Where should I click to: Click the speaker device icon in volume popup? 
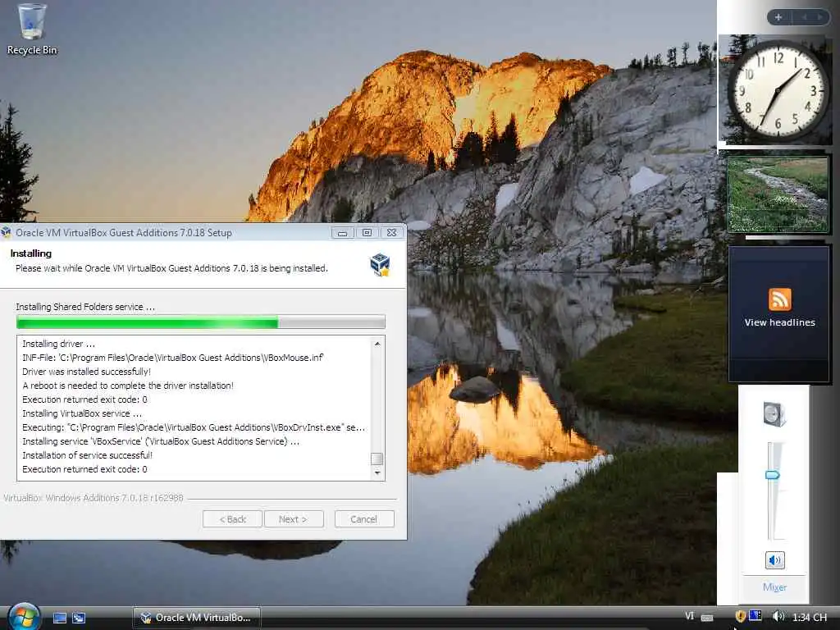(774, 414)
